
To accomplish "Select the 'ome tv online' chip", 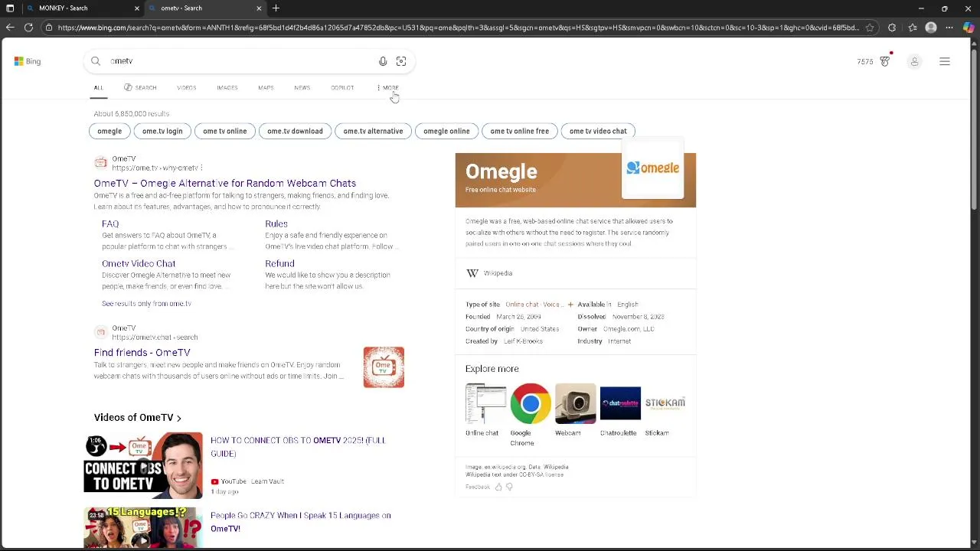I will pos(225,131).
